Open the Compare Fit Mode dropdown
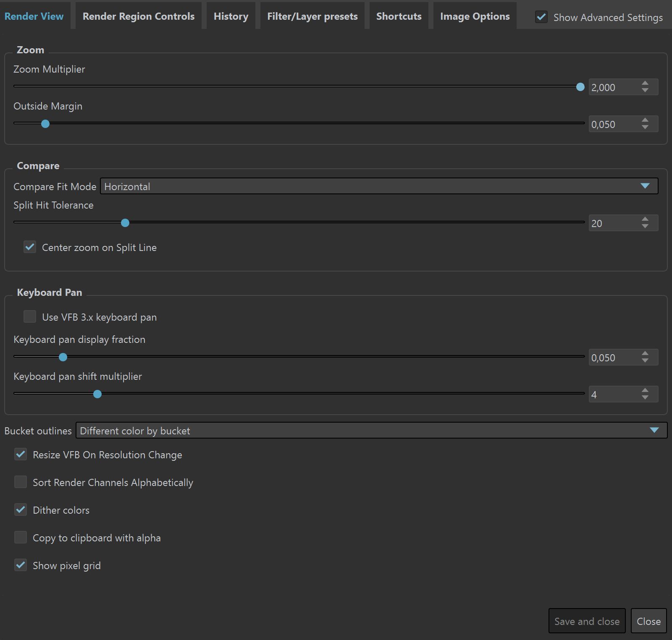Viewport: 672px width, 640px height. (379, 186)
